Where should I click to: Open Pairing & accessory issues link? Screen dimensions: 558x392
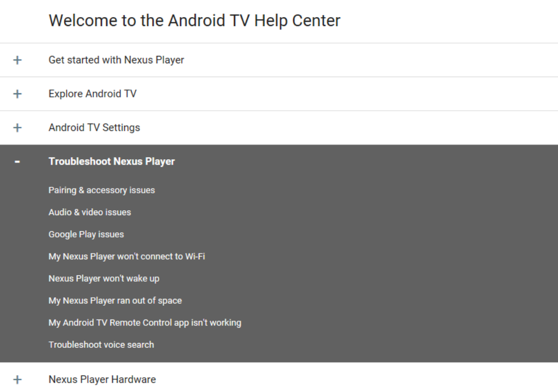tap(102, 190)
